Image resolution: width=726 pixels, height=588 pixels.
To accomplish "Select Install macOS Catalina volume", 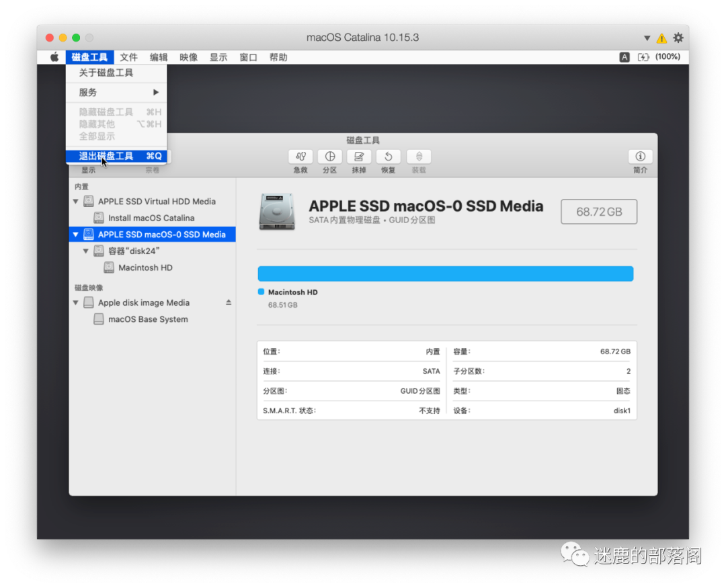I will click(153, 218).
